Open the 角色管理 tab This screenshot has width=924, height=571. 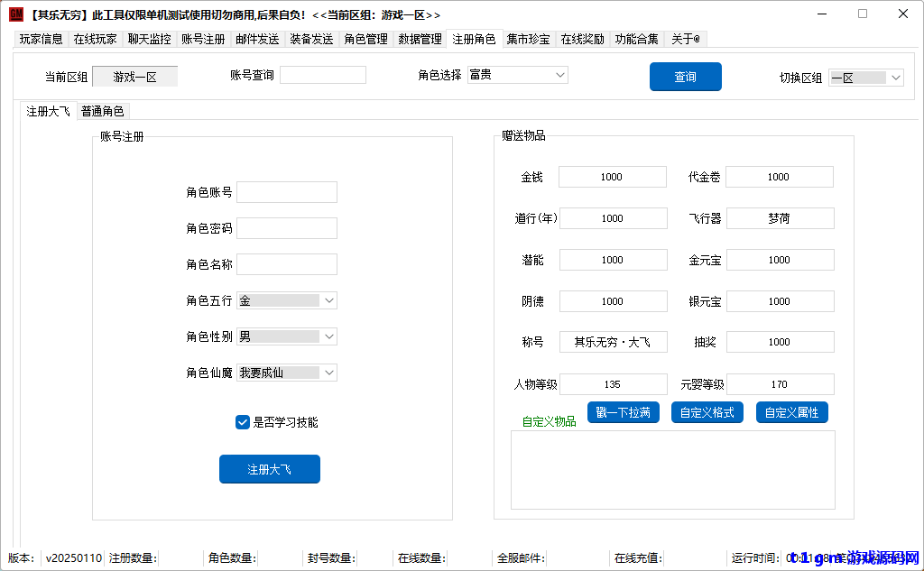click(x=365, y=39)
